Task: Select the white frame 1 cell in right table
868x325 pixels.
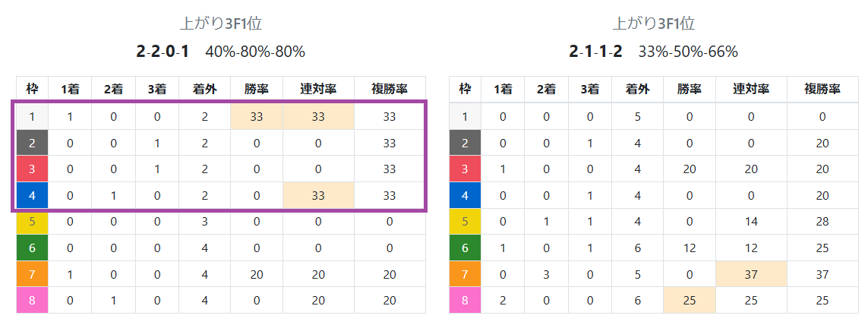Action: click(465, 117)
